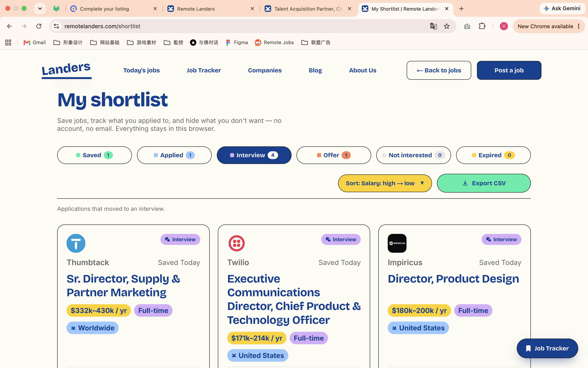This screenshot has height=368, width=588.
Task: Click the Back to jobs button
Action: click(x=439, y=70)
